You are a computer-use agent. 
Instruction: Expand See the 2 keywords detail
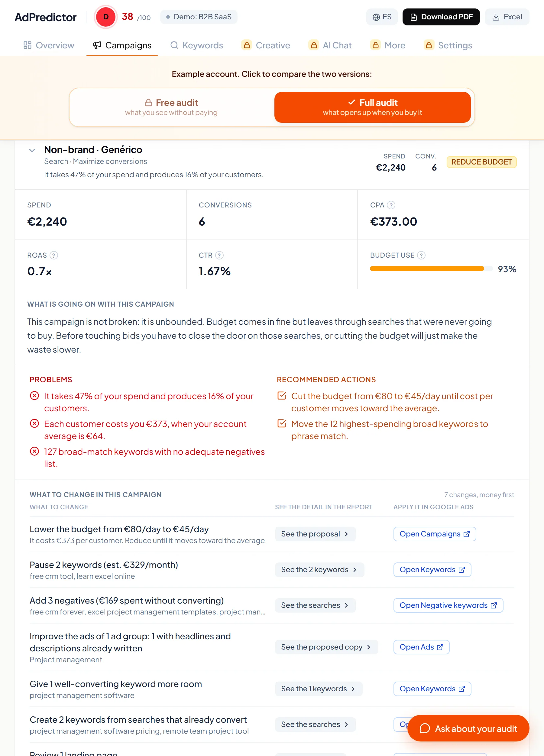click(x=319, y=569)
